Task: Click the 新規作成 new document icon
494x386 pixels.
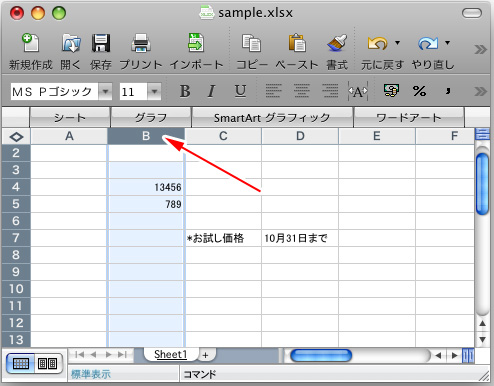Action: point(31,43)
